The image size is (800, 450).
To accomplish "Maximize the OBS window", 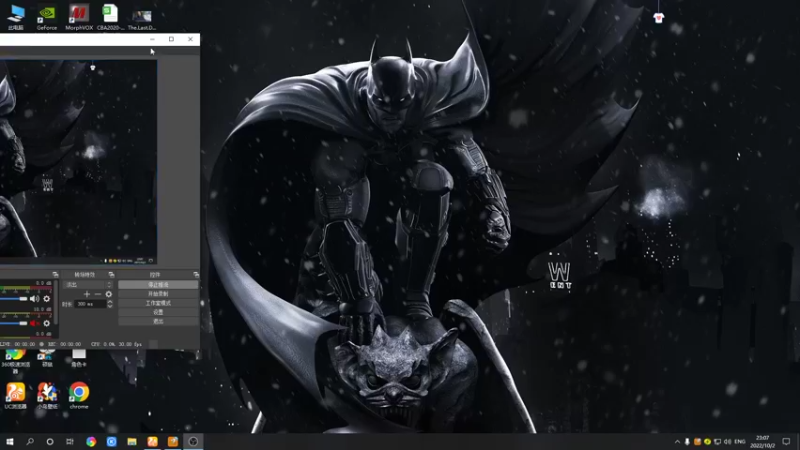I will click(171, 39).
